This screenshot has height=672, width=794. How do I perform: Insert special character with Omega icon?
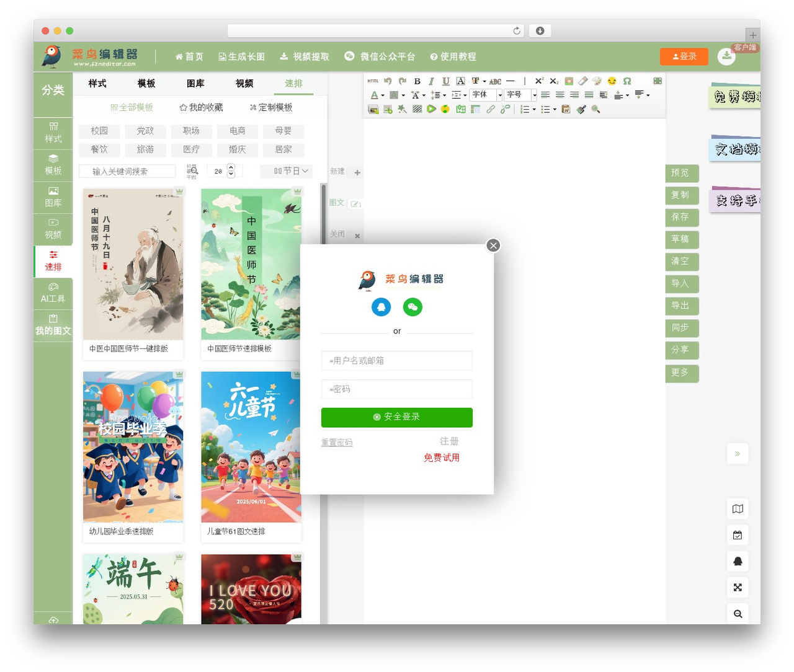coord(627,81)
